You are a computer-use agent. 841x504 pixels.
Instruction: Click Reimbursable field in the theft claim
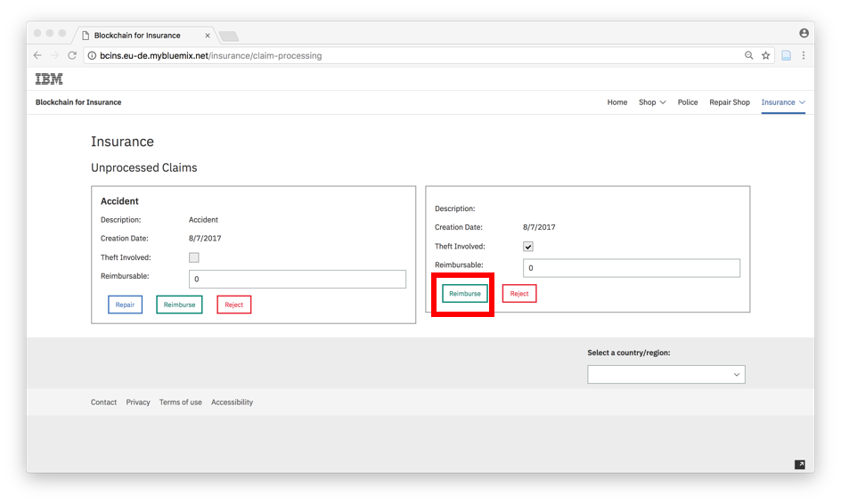(x=632, y=268)
